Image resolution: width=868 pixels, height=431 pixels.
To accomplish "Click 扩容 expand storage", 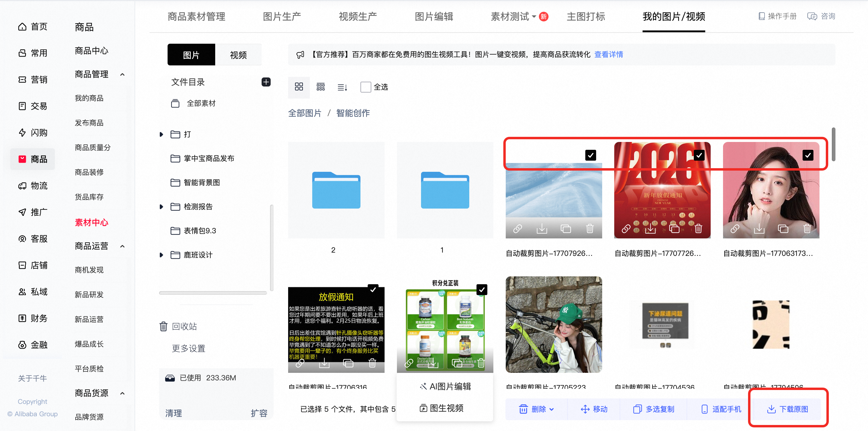I will 259,413.
